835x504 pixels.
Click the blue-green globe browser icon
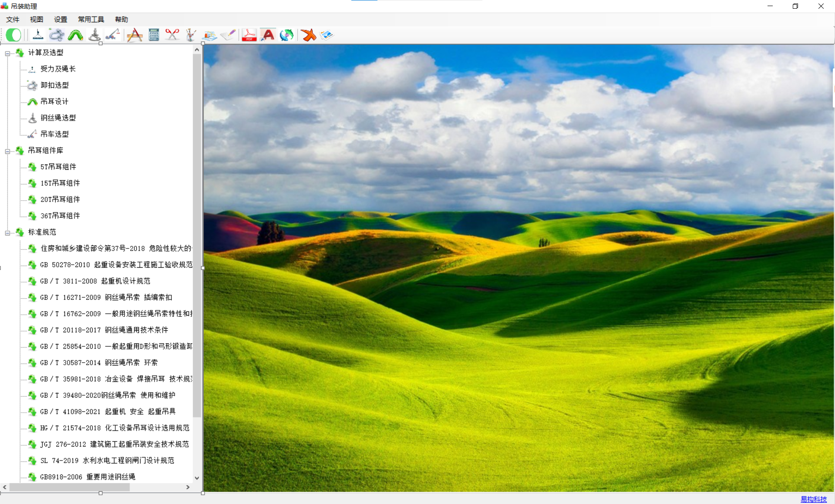[x=286, y=35]
